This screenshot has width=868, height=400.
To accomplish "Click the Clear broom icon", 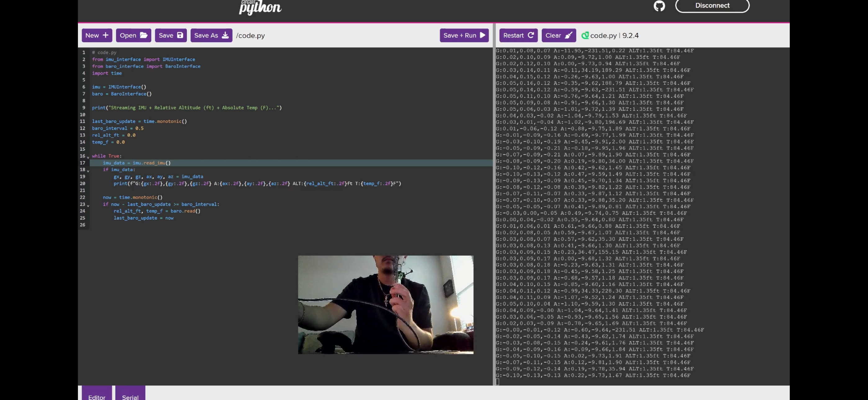I will [x=569, y=35].
